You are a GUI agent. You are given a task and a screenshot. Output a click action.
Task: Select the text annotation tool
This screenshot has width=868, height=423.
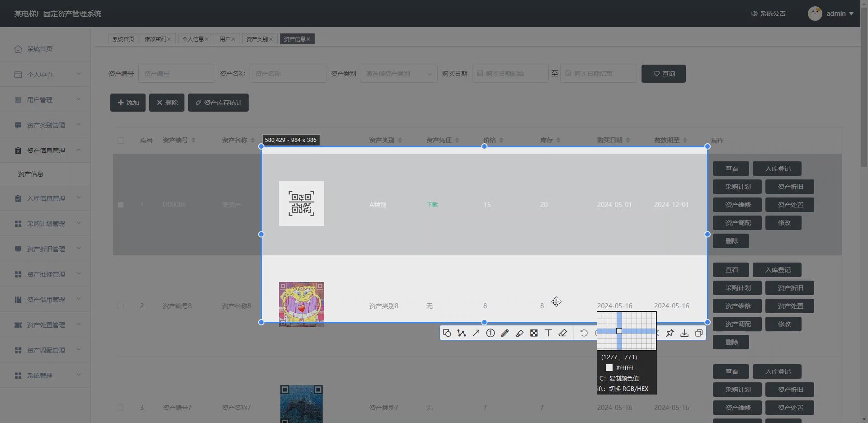click(548, 333)
